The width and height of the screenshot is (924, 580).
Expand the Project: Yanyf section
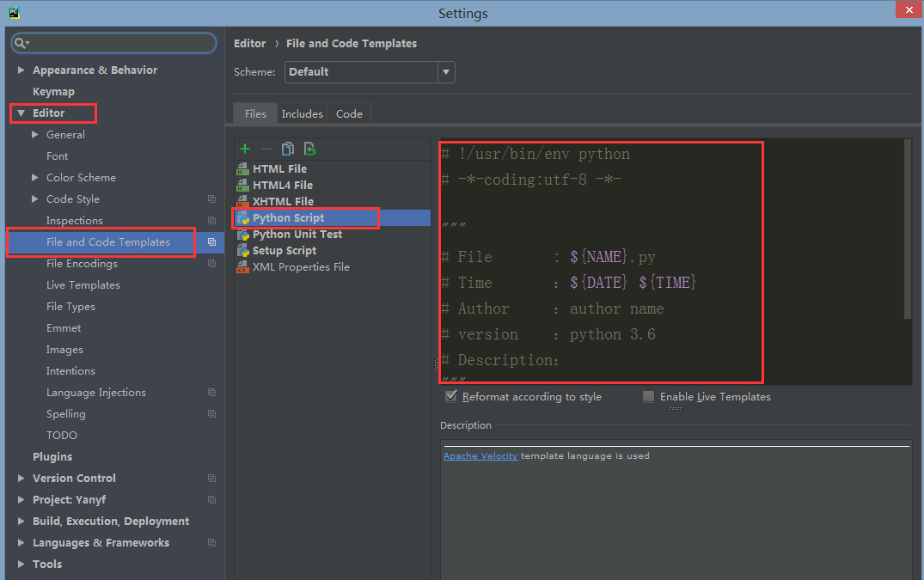pyautogui.click(x=21, y=499)
